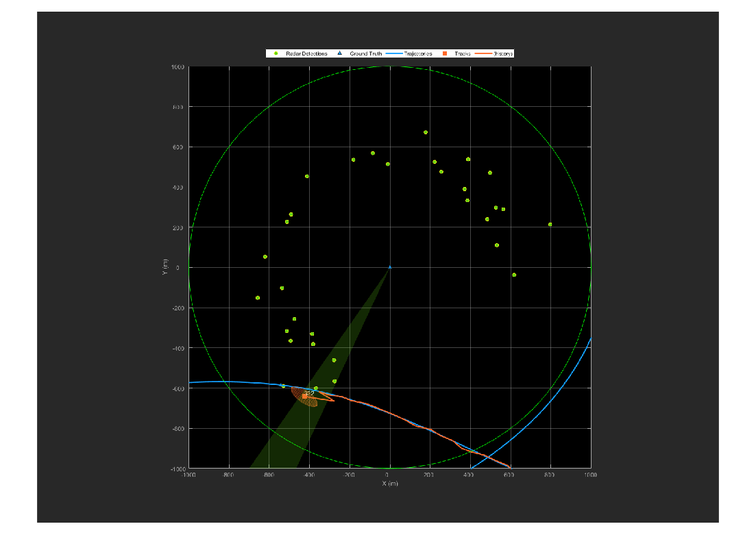The image size is (756, 548).
Task: Click the legend bar above the plot
Action: pos(389,53)
